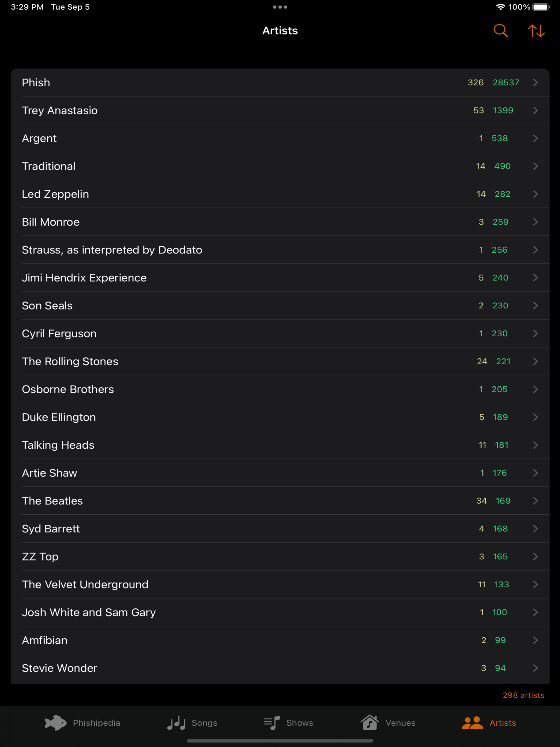
Task: Open the Phishipedia fish icon tab
Action: (x=56, y=723)
